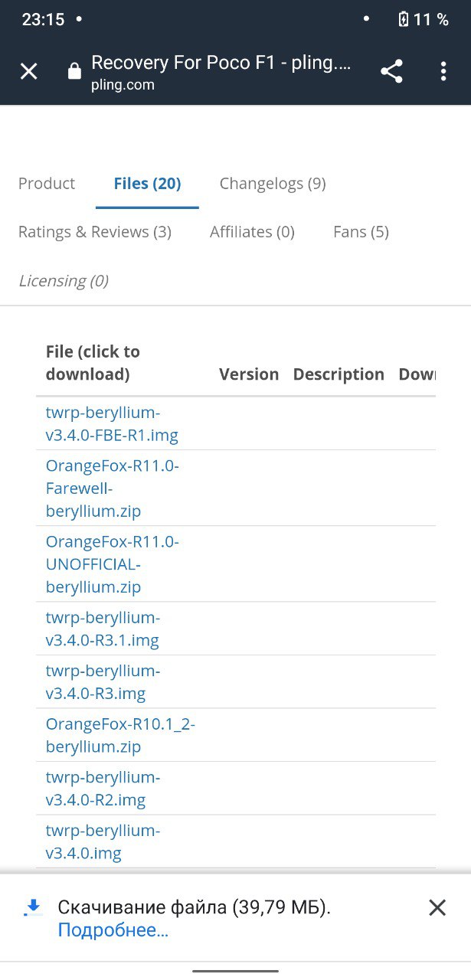Dismiss the download notification bar

437,908
